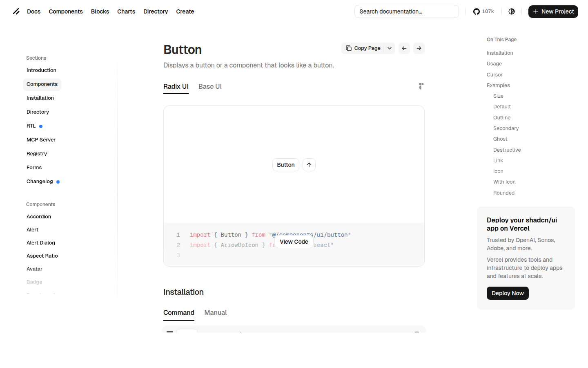
Task: Open the GitHub 107k repository link
Action: (483, 11)
